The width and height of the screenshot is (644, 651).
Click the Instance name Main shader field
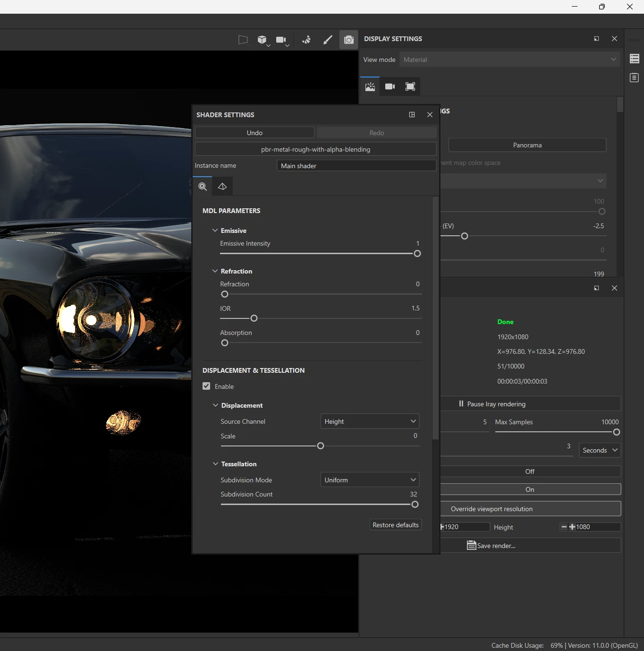(x=356, y=166)
